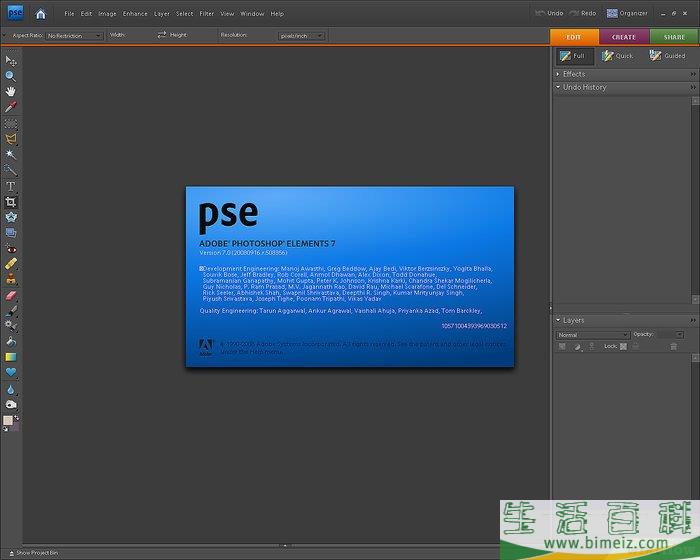
Task: Switch to the SHARE tab
Action: [x=674, y=37]
